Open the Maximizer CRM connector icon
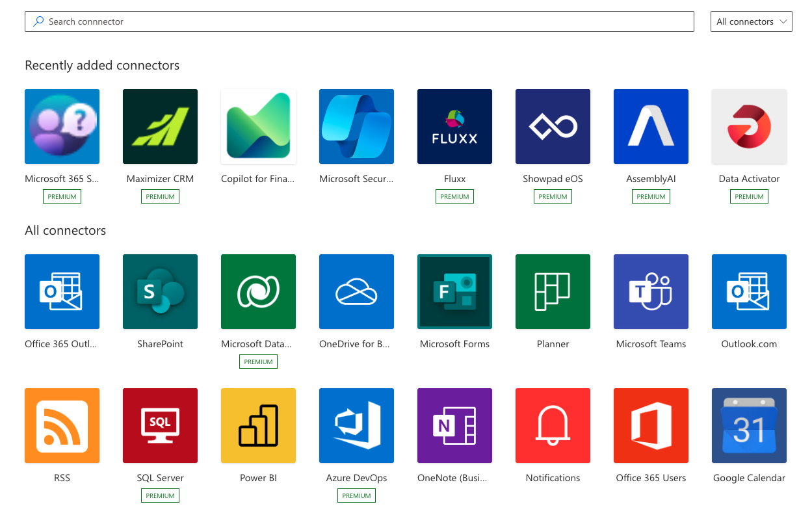The height and width of the screenshot is (515, 812). tap(160, 126)
